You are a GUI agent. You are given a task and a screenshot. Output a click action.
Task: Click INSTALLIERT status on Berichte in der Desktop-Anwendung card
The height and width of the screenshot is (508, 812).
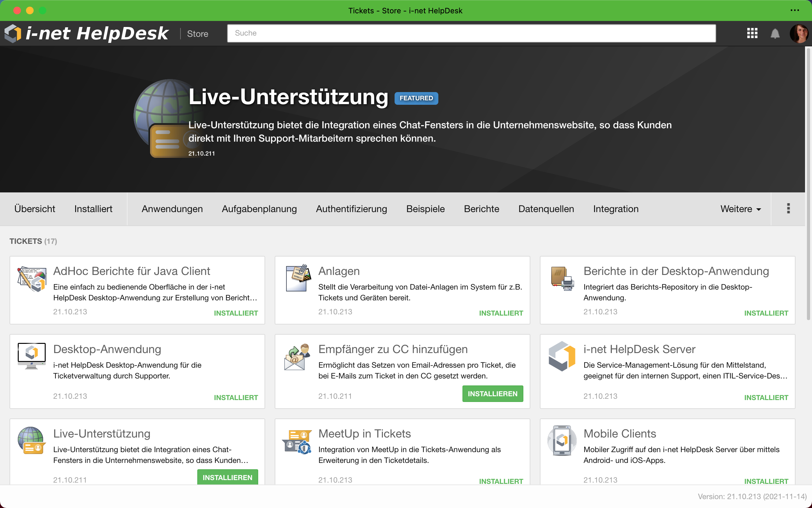[766, 313]
